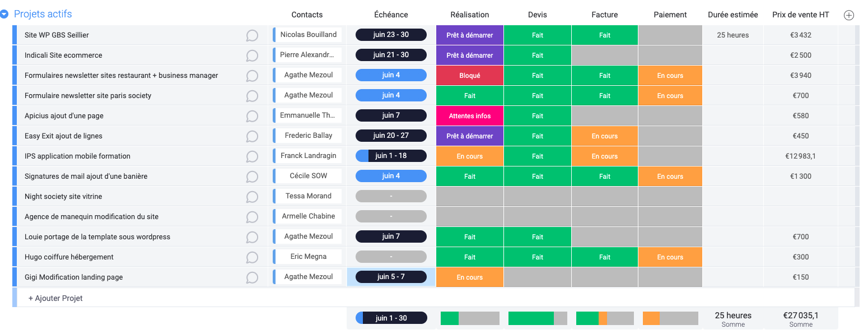Select empty Devis cell for Gigi Modification
868x334 pixels.
click(537, 277)
